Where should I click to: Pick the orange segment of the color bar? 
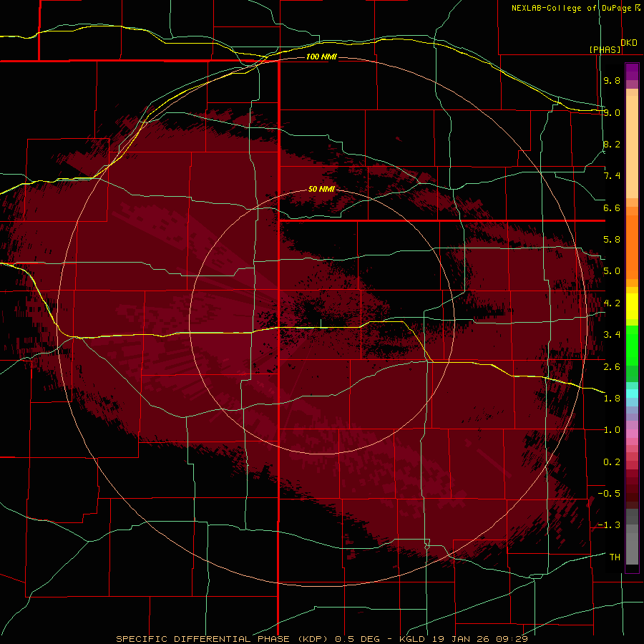[632, 246]
